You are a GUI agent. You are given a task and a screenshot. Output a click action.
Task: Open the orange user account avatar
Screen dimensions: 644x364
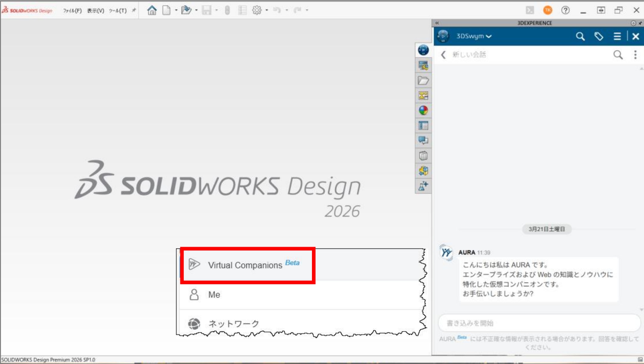[x=548, y=10]
